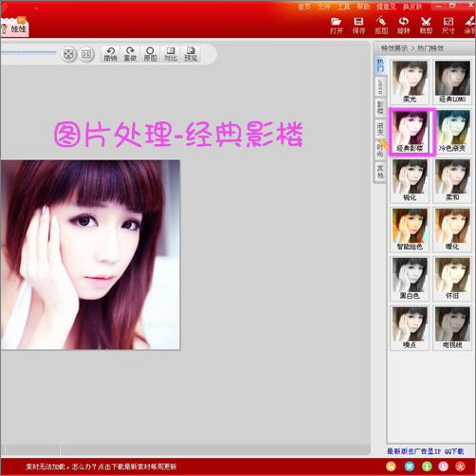
Task: Switch to the LOMO effects tab
Action: (x=380, y=86)
